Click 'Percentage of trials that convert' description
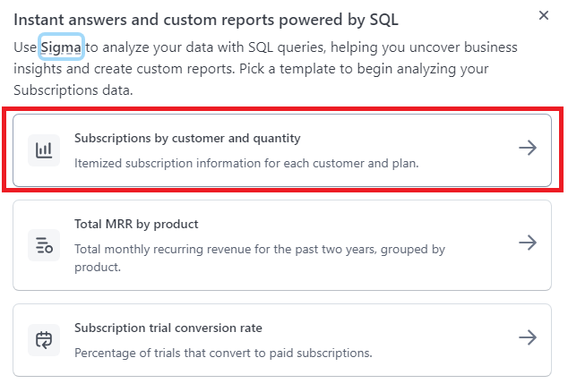 pyautogui.click(x=222, y=353)
